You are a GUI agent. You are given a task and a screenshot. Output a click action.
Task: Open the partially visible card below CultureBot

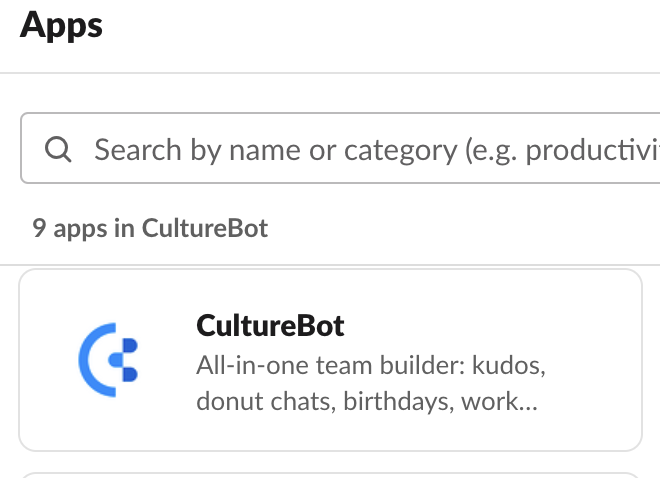click(330, 475)
